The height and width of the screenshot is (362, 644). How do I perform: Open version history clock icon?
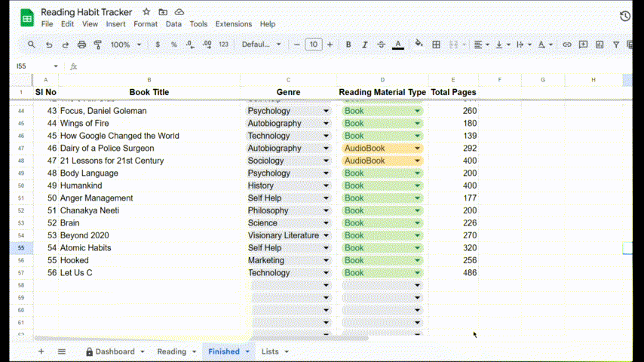[624, 16]
